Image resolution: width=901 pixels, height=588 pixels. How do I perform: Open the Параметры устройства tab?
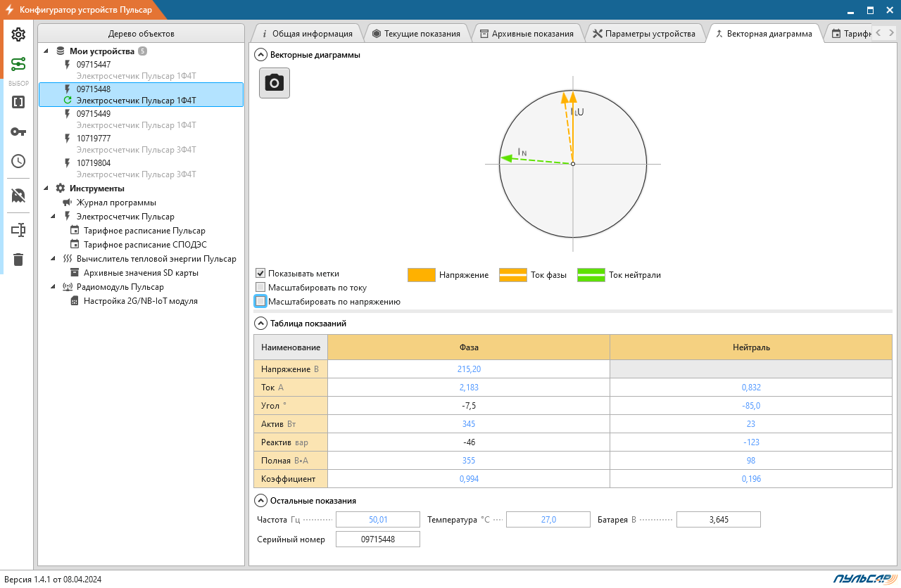pyautogui.click(x=644, y=33)
